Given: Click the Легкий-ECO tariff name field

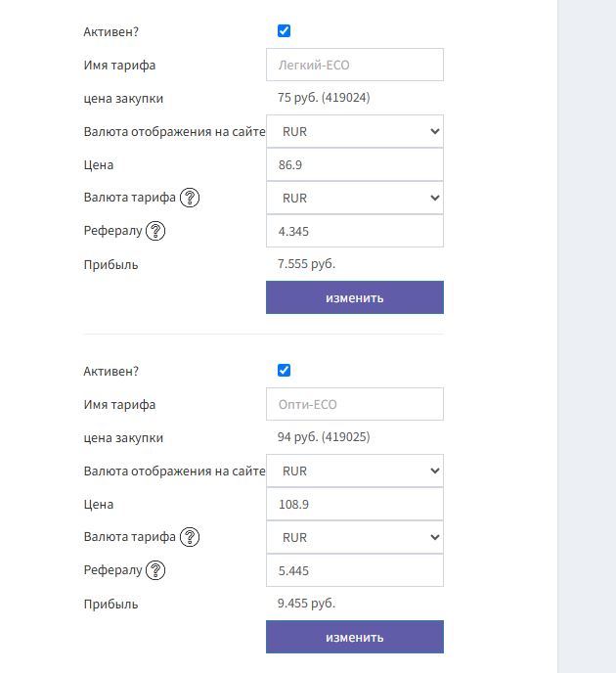Looking at the screenshot, I should [354, 65].
